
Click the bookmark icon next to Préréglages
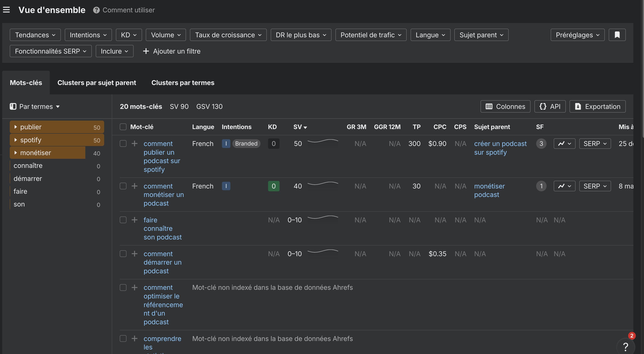pos(617,35)
